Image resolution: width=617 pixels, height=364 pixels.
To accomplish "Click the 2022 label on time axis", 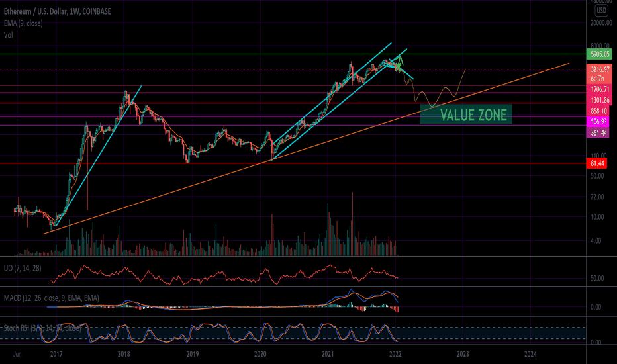I will pos(395,354).
